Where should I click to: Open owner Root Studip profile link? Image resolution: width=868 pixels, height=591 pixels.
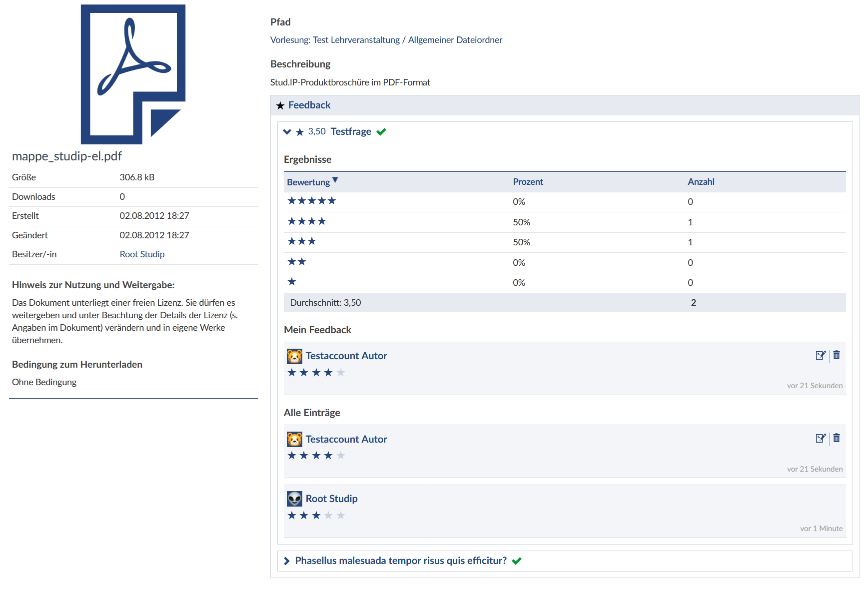tap(142, 254)
